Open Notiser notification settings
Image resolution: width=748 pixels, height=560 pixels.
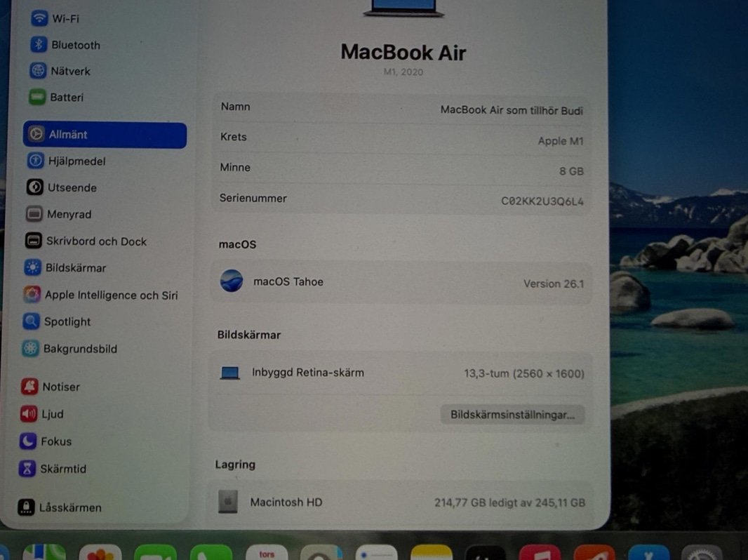[50, 387]
